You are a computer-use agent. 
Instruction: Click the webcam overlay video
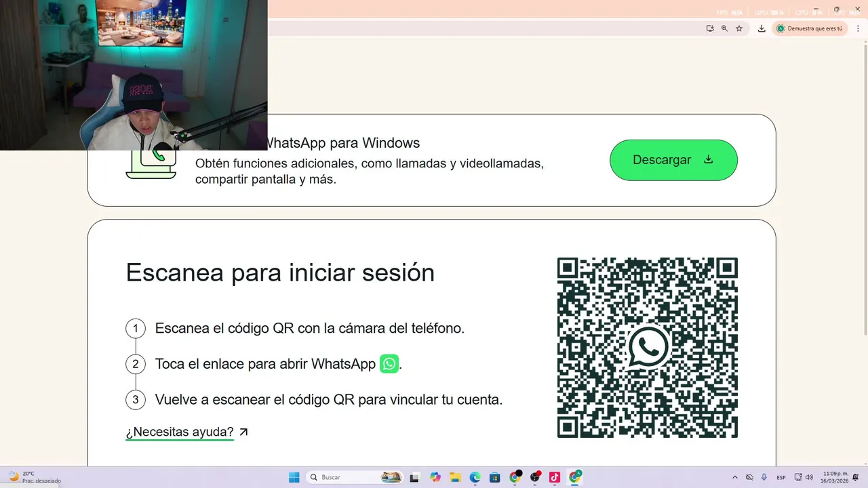coord(134,75)
